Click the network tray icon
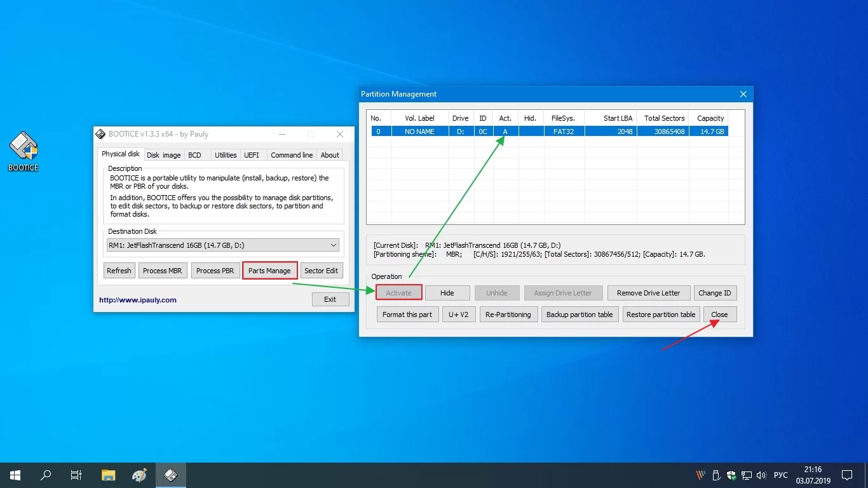868x488 pixels. (x=747, y=475)
